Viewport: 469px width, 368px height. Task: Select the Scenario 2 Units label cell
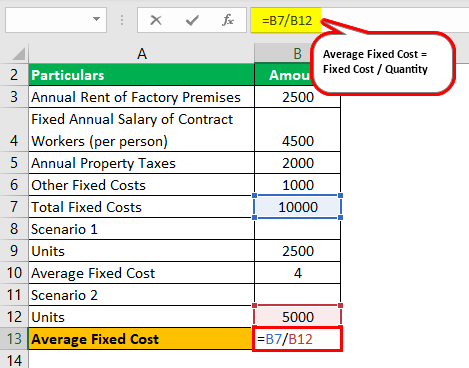coord(141,317)
